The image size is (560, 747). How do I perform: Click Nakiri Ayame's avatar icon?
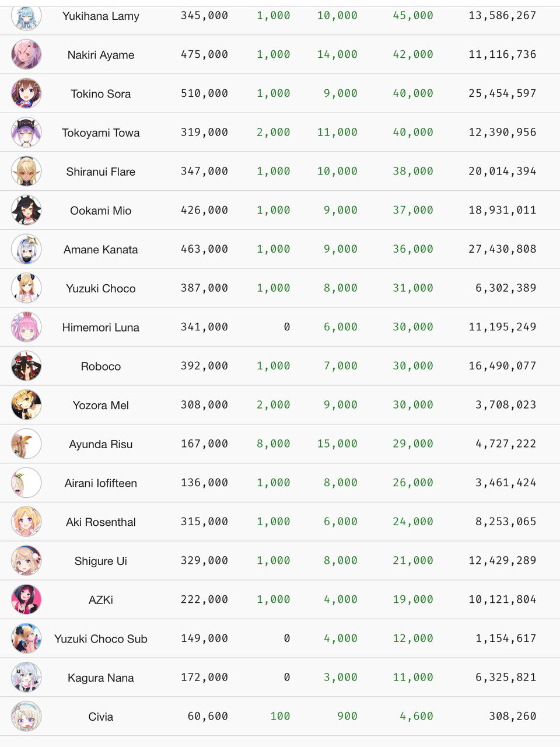[x=26, y=54]
